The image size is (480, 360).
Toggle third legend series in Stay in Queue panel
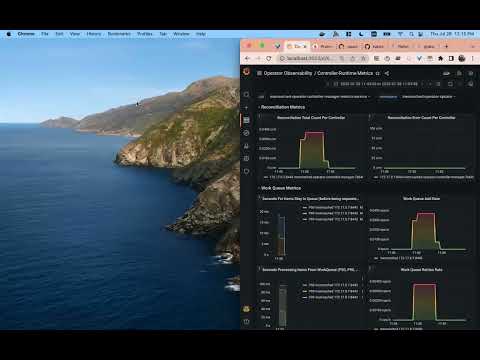point(332,219)
